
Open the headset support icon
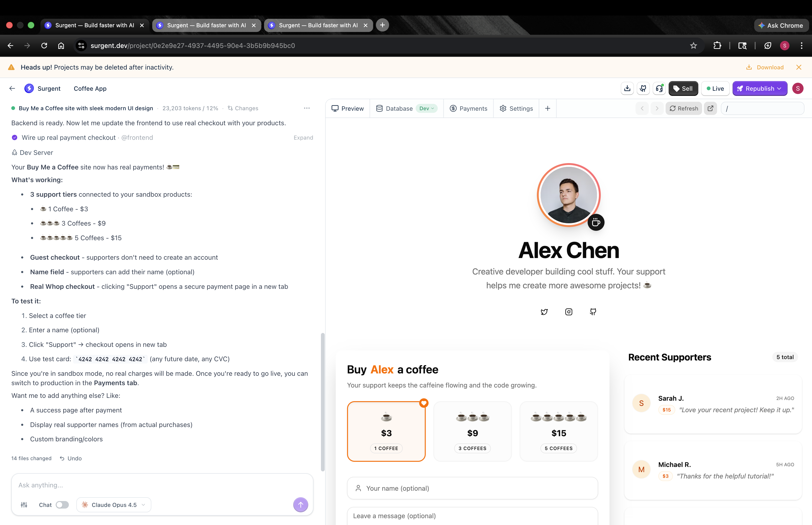[x=659, y=89]
